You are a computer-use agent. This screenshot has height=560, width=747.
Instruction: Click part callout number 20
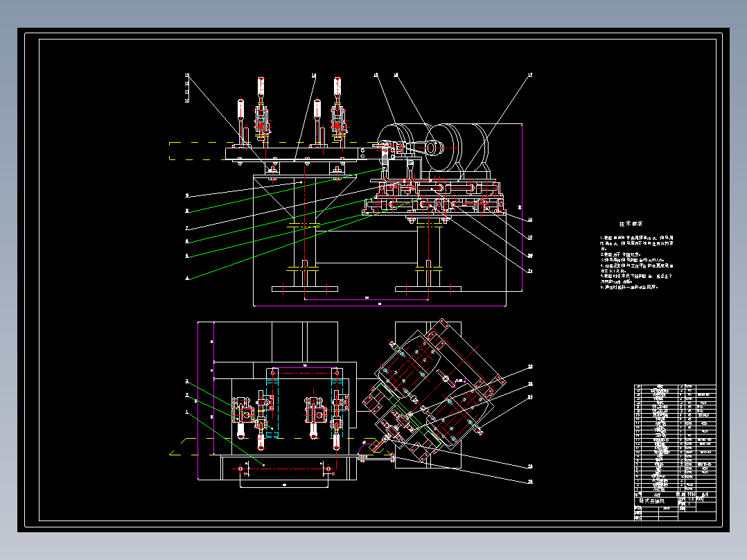pyautogui.click(x=529, y=256)
